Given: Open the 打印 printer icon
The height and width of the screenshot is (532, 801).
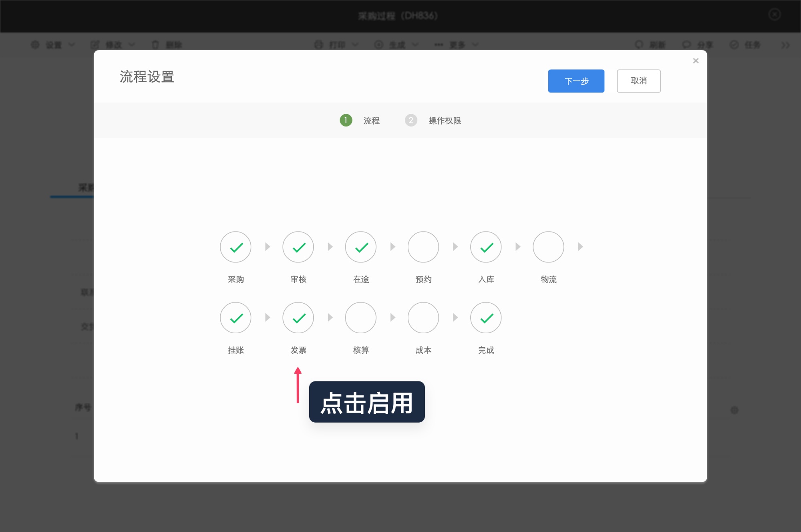Looking at the screenshot, I should tap(318, 45).
